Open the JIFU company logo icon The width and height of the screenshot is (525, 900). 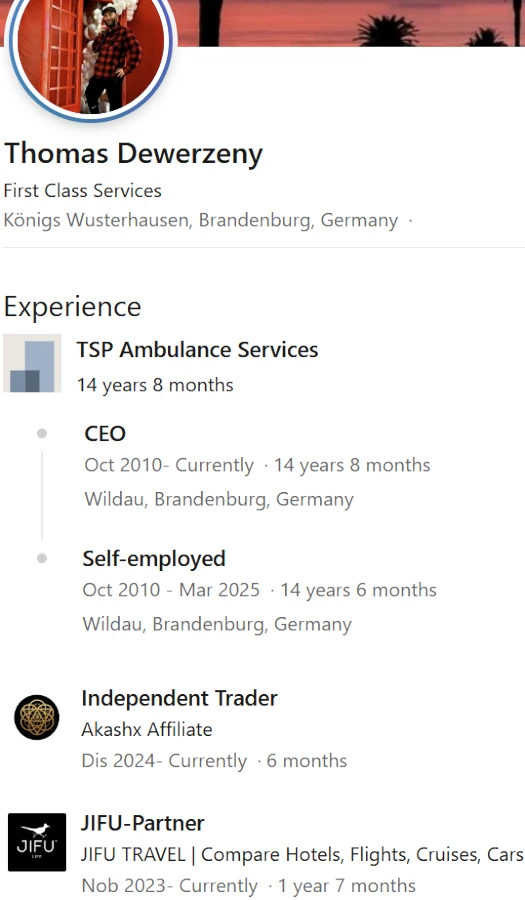tap(37, 842)
